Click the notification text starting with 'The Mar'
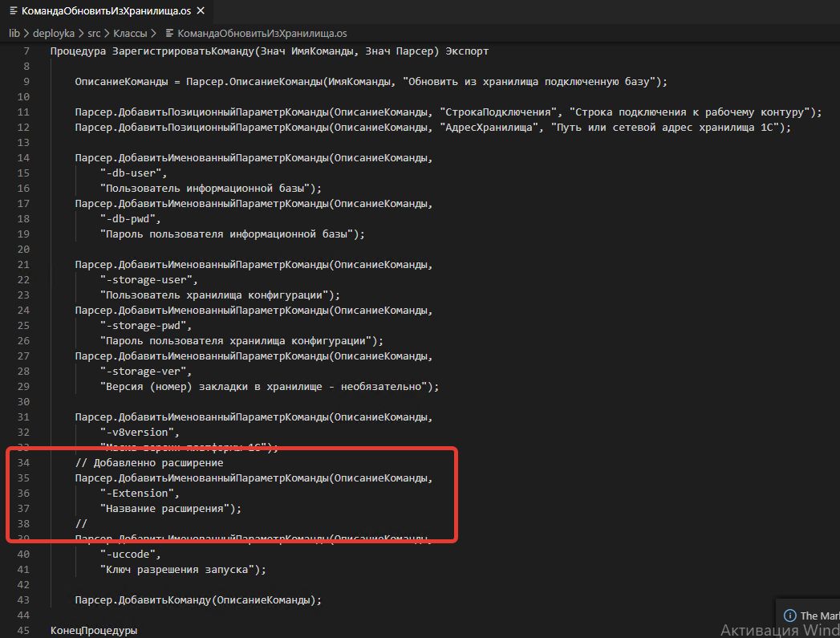840x638 pixels. pos(818,615)
